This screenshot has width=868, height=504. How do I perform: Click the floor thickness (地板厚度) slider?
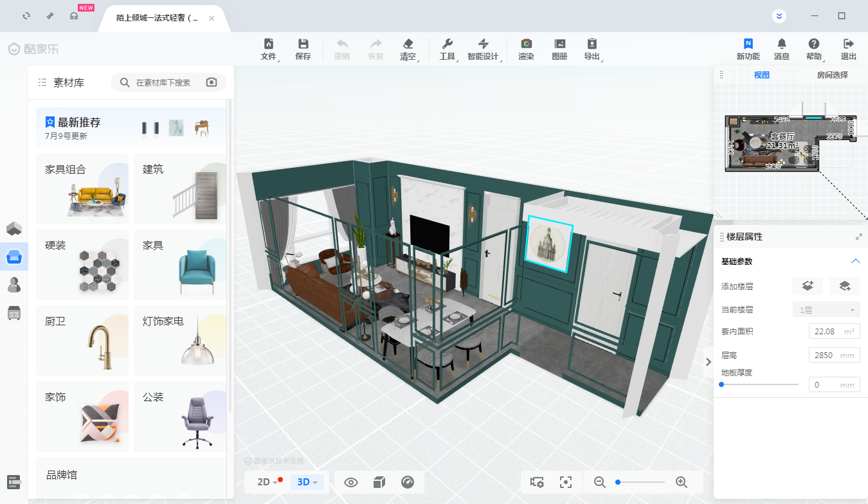(759, 384)
